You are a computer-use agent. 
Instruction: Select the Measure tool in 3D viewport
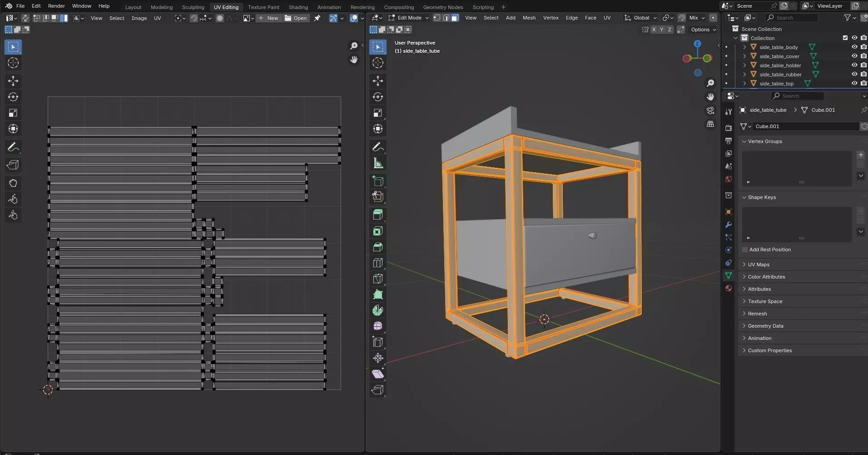(378, 163)
